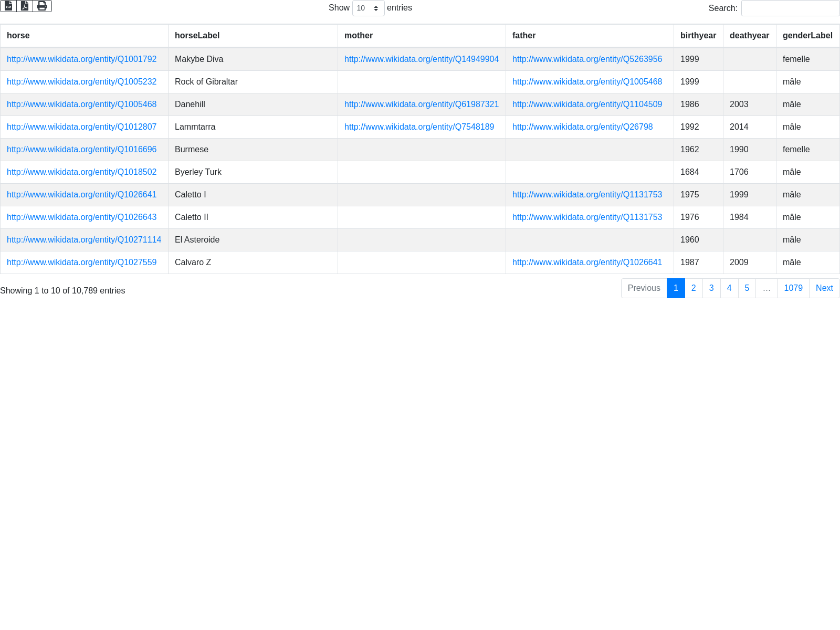The image size is (840, 630).
Task: Open Lammtarra's father link Q26798
Action: 582,127
